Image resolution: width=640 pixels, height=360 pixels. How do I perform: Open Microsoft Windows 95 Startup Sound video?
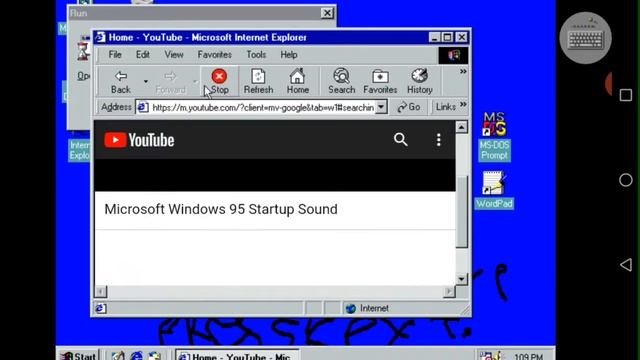(221, 209)
